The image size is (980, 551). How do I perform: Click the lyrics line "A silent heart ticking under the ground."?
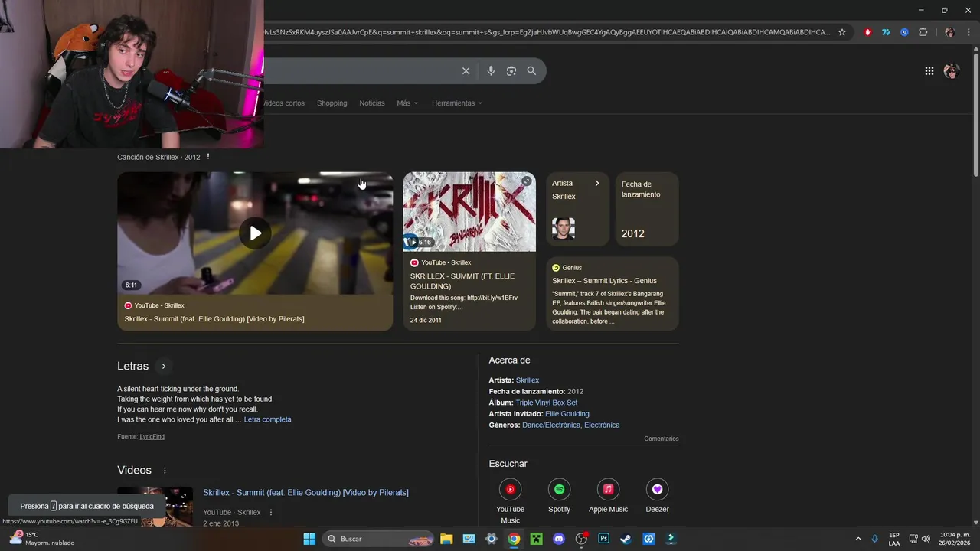(178, 389)
